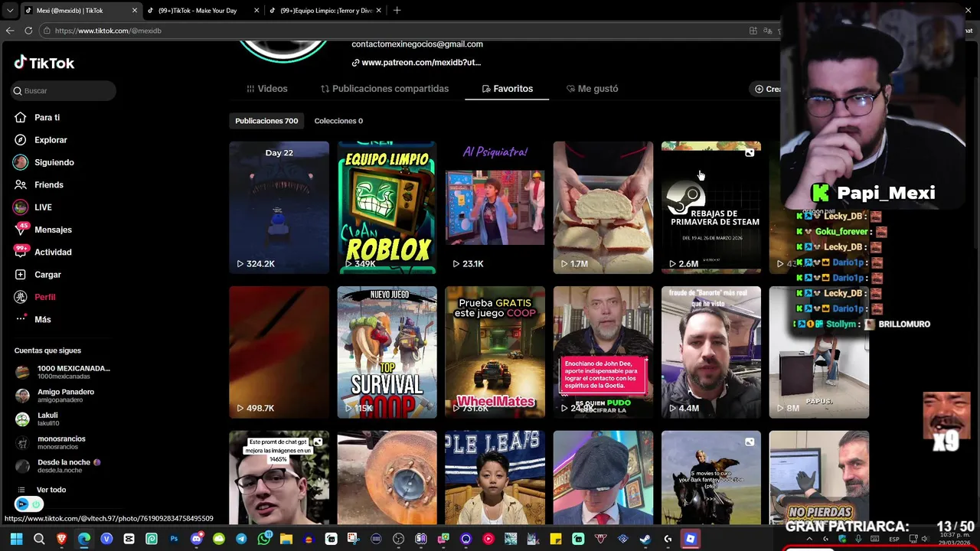This screenshot has width=980, height=551.
Task: Open the bread sandwich video with 1.7M views
Action: [x=603, y=207]
